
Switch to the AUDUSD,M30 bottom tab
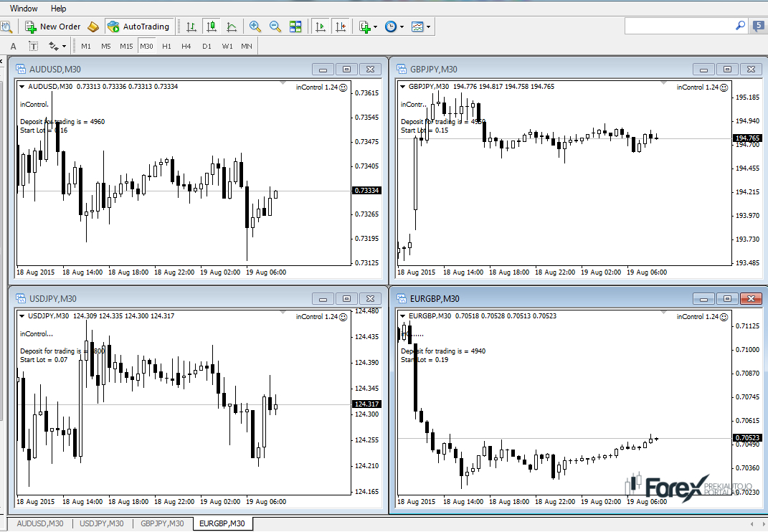(40, 523)
